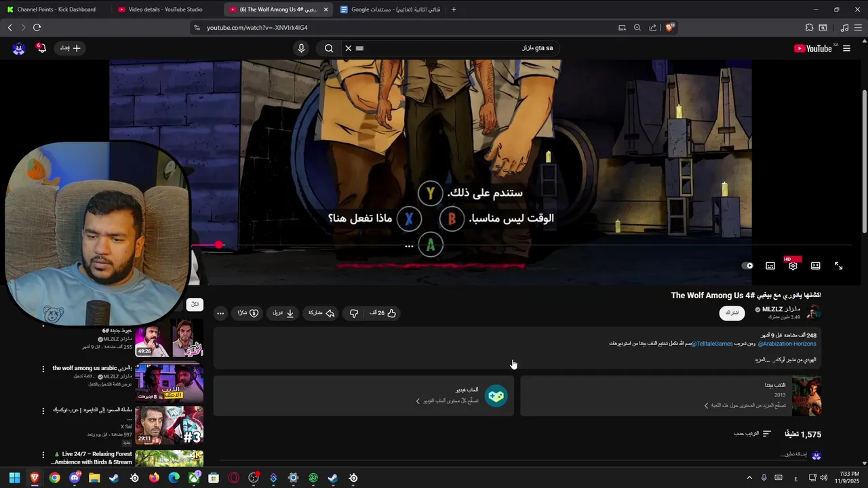Click the Thanks (شكرًا) button
This screenshot has width=868, height=488.
248,313
